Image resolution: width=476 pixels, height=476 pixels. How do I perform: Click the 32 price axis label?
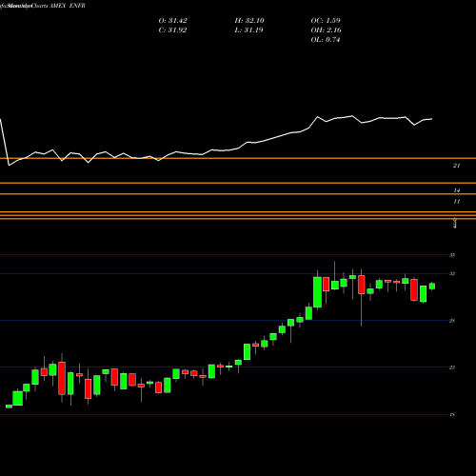click(x=452, y=273)
